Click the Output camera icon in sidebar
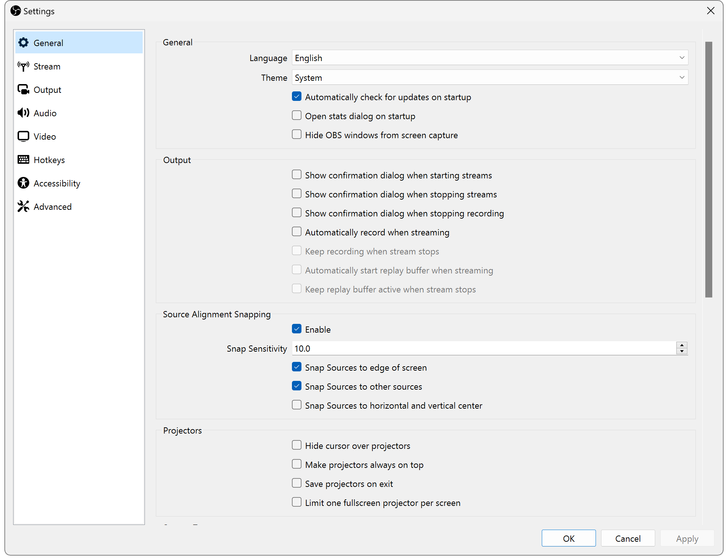Screen dimensions: 728x560 pyautogui.click(x=23, y=90)
